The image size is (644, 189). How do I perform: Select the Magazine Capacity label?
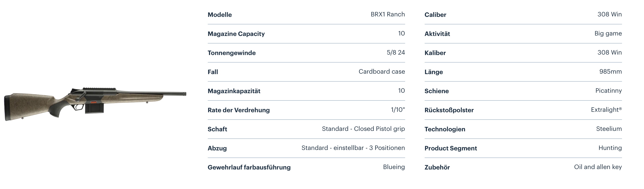[x=236, y=34]
